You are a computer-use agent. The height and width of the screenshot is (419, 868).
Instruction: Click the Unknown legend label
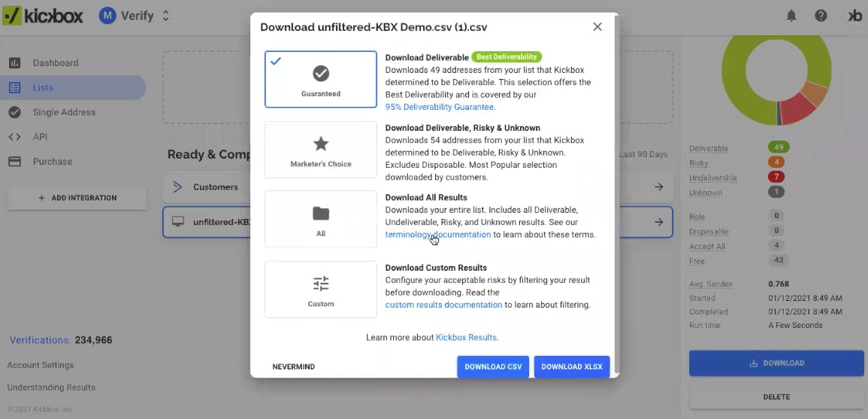tap(706, 193)
